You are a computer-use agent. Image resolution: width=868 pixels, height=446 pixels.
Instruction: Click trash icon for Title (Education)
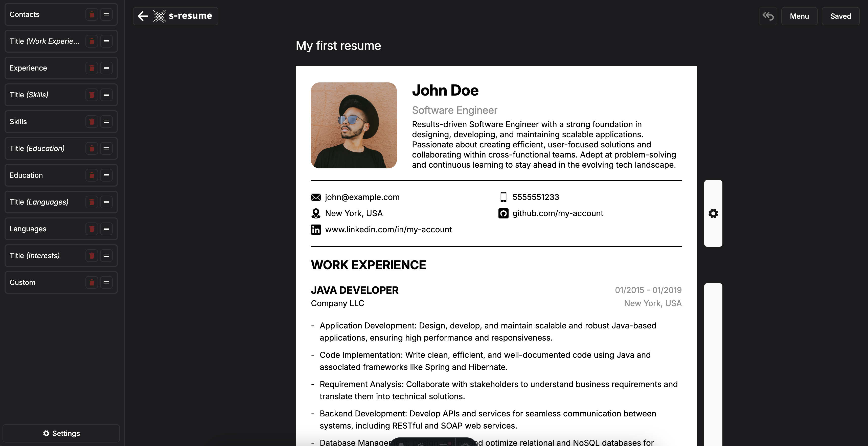[91, 148]
